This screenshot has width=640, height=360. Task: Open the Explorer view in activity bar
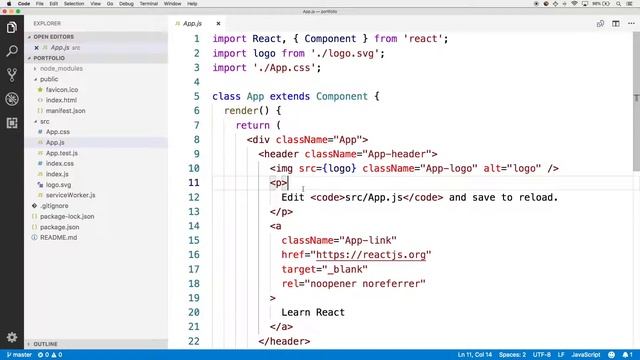tap(12, 28)
